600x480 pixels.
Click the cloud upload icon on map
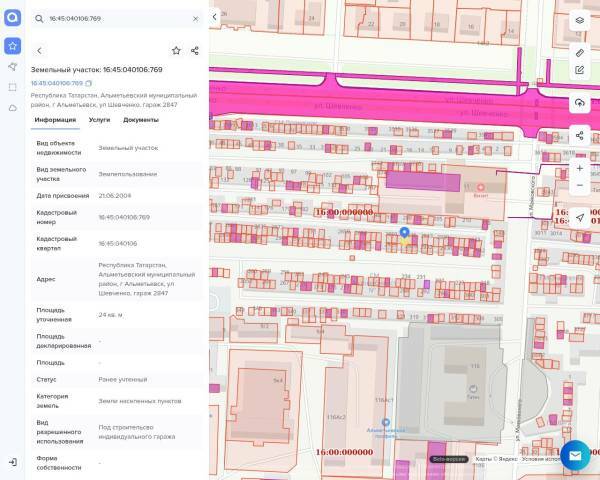tap(580, 103)
